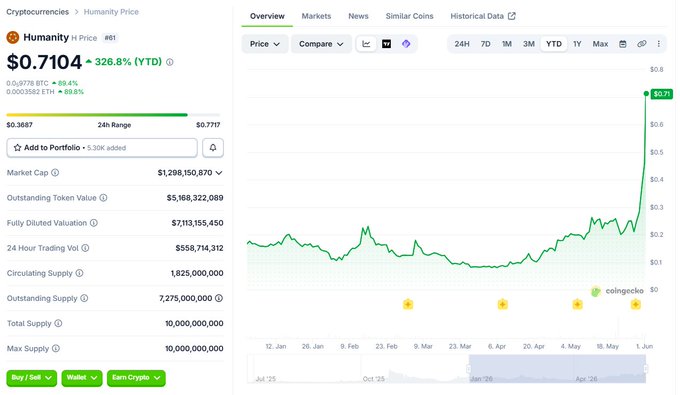Viewport: 680px width, 395px height.
Task: Select the 1Y time range
Action: coord(577,44)
